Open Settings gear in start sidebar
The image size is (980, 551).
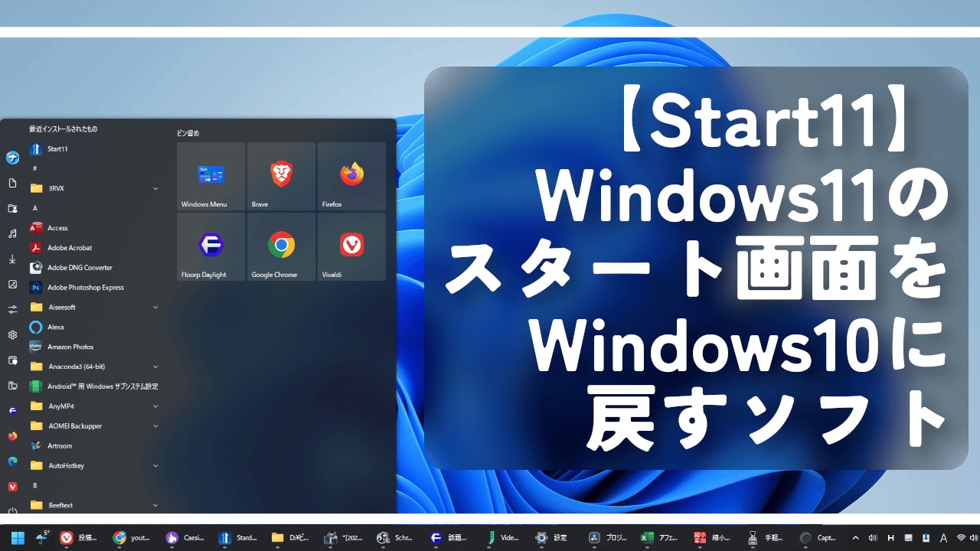(12, 334)
